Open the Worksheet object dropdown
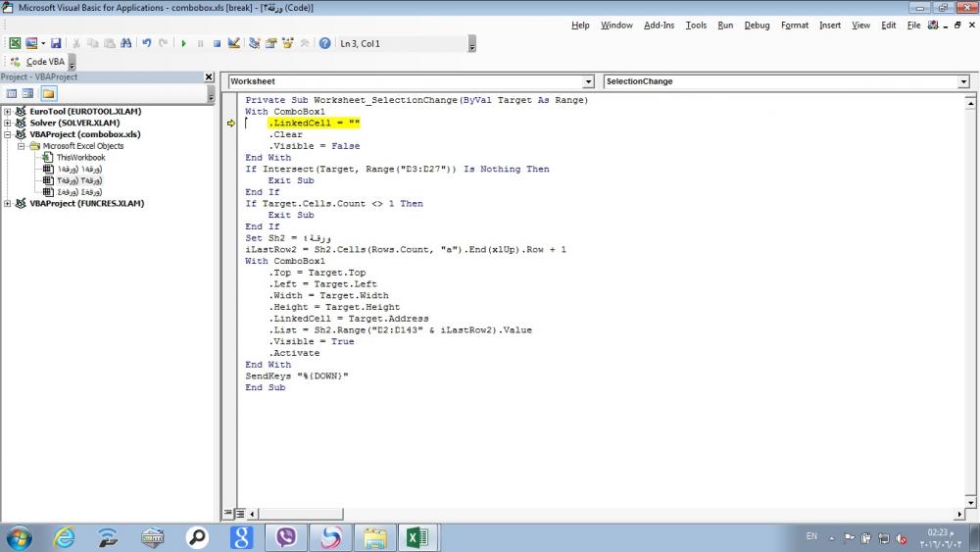This screenshot has height=552, width=980. click(588, 82)
